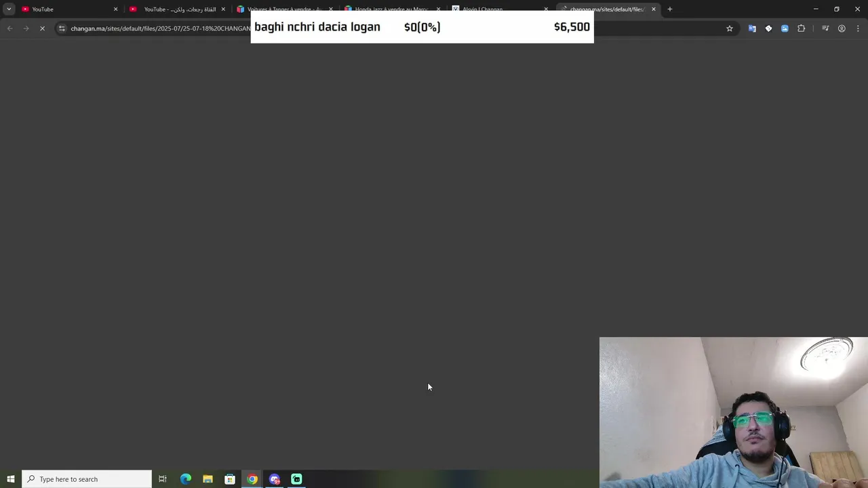Viewport: 868px width, 488px height.
Task: Go forward to next page
Action: click(26, 28)
